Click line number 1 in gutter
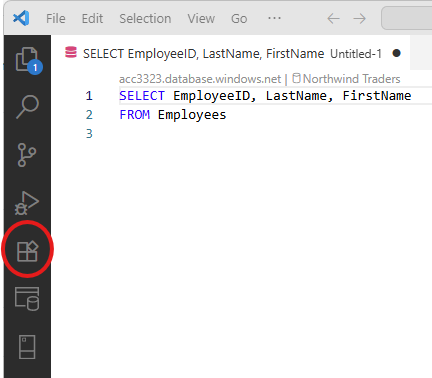Screen dimensions: 432x378 pos(89,96)
